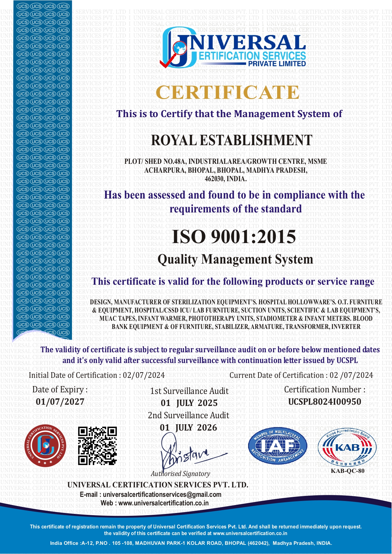Click the Date of Expiry label

60,390
